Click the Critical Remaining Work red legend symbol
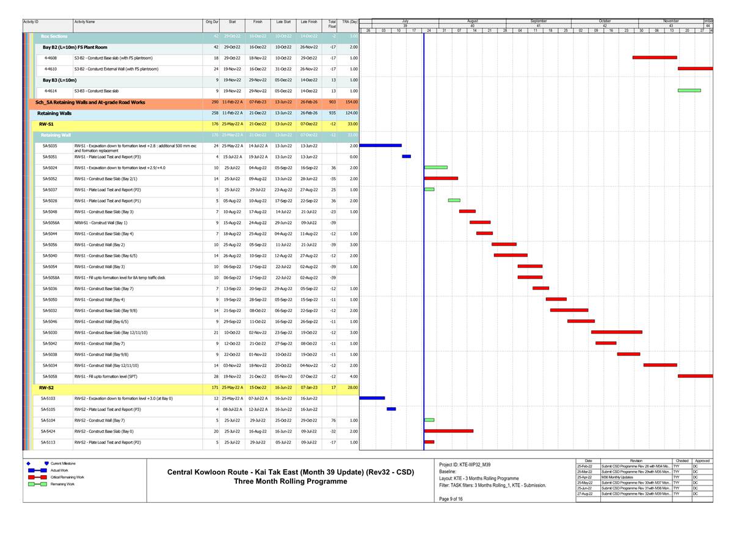 tap(37, 477)
